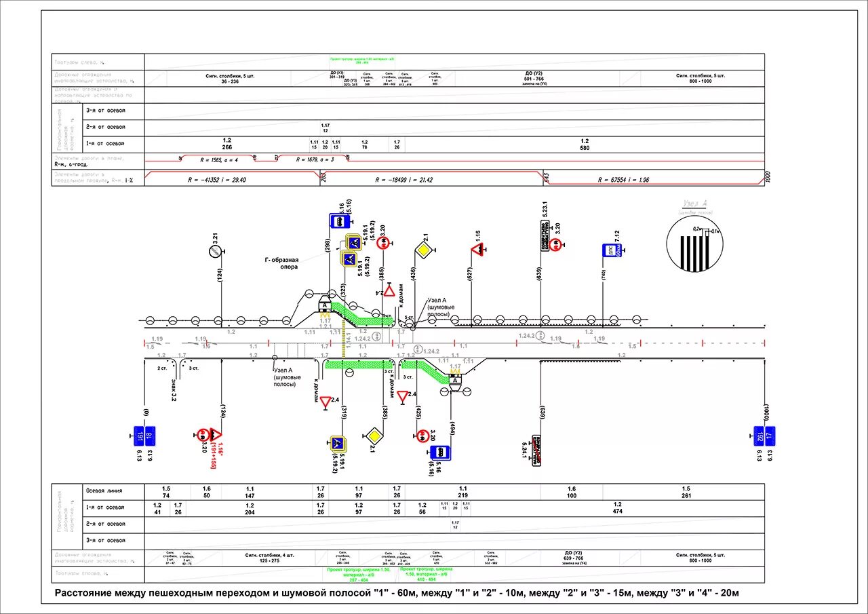Click the lower bus shelter symbol marked A
868x614 pixels.
pos(455,383)
